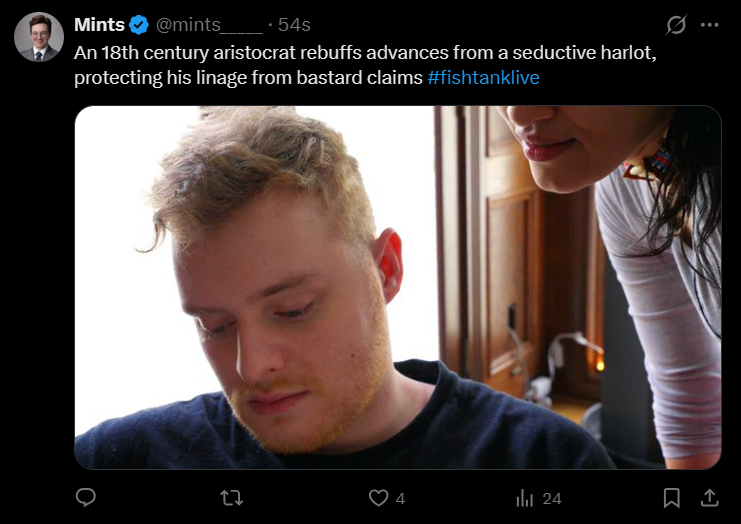The width and height of the screenshot is (741, 524).
Task: Open the Mints display name link
Action: click(99, 25)
